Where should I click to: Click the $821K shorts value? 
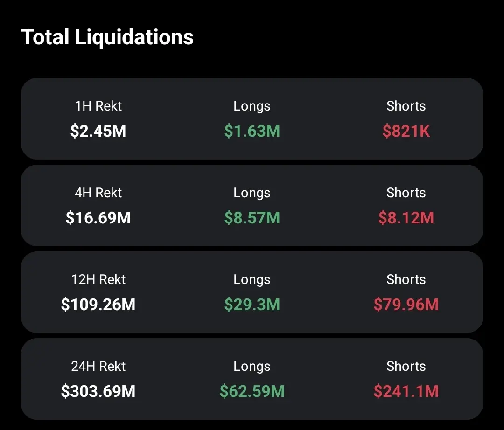click(x=406, y=131)
